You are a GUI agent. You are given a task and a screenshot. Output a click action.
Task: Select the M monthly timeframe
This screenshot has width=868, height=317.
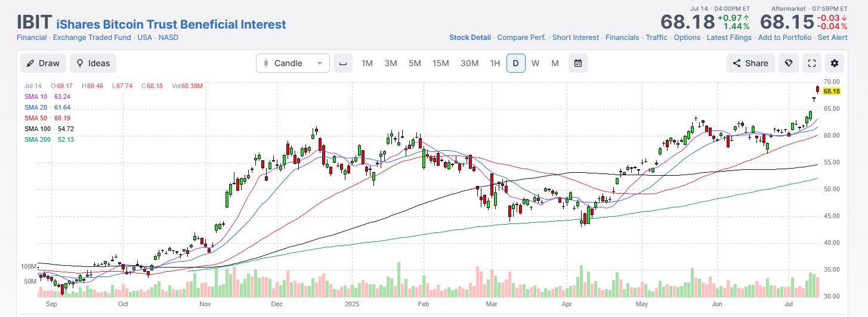pos(555,63)
